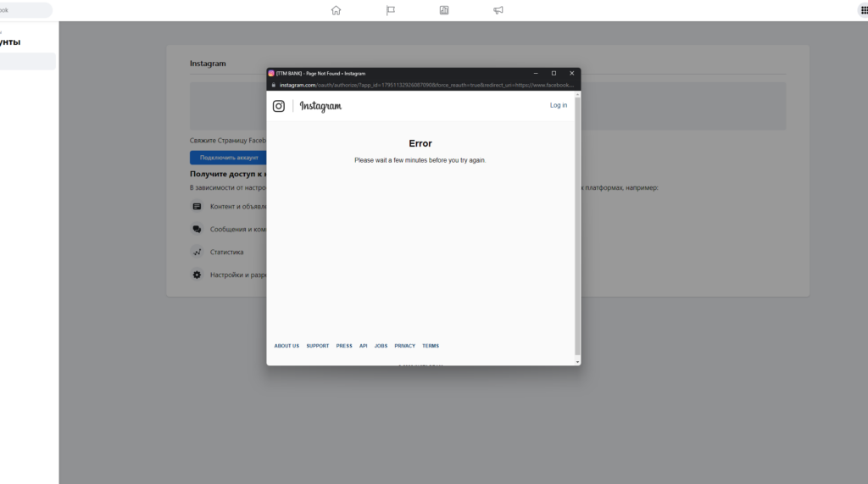The width and height of the screenshot is (868, 484).
Task: Click the Ads megaphone icon
Action: 498,10
